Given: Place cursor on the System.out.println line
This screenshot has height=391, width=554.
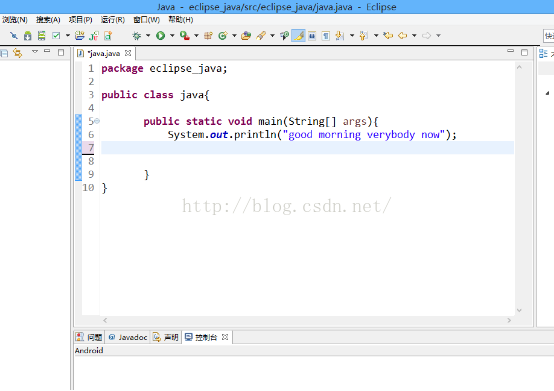Looking at the screenshot, I should pyautogui.click(x=312, y=135).
